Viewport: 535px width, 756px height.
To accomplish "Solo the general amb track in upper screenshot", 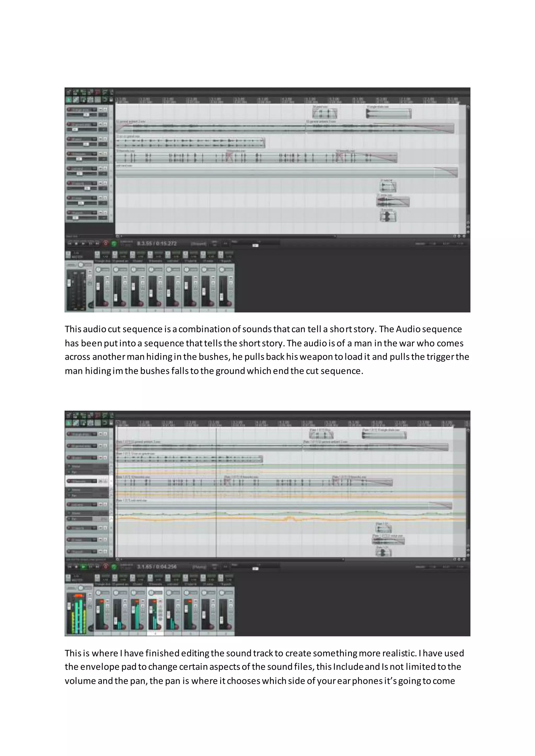I will [x=106, y=125].
